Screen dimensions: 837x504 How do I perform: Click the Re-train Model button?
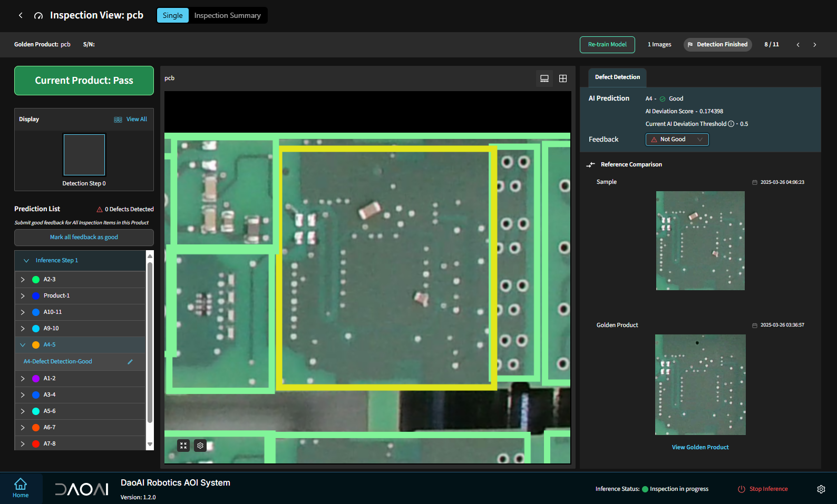(607, 45)
